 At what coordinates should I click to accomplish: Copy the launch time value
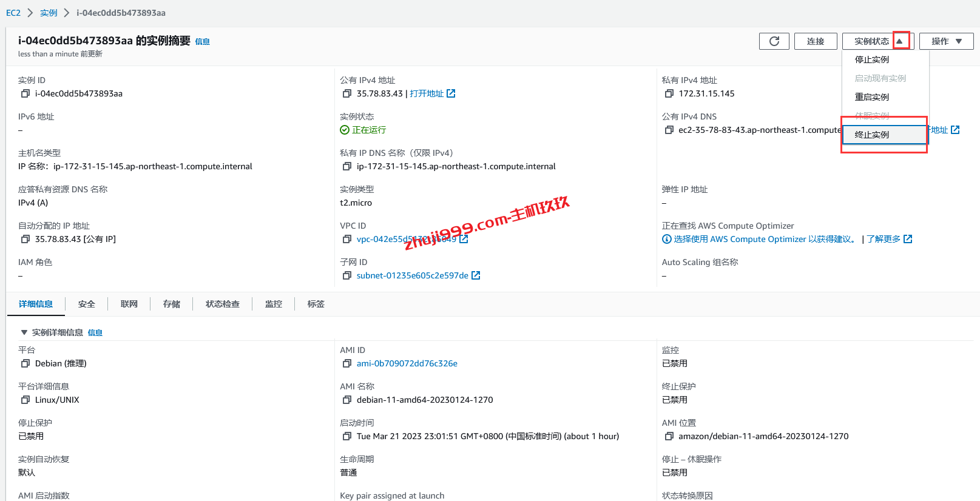tap(347, 436)
